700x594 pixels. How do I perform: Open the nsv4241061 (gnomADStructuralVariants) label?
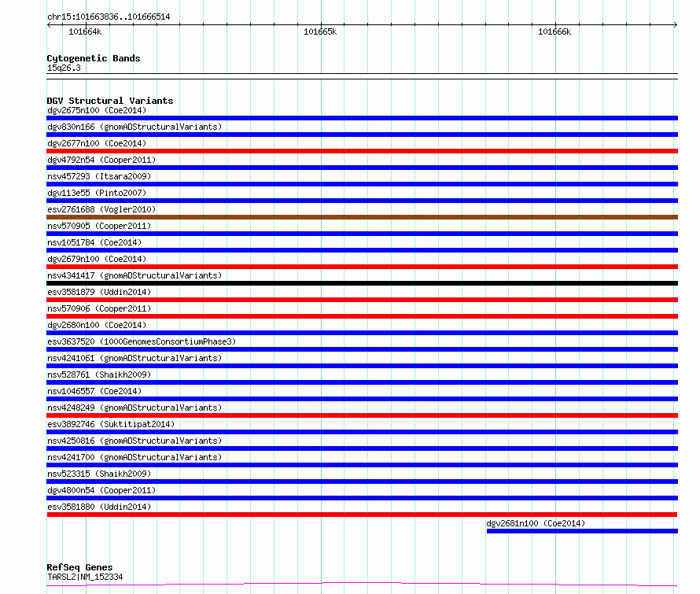tap(134, 358)
